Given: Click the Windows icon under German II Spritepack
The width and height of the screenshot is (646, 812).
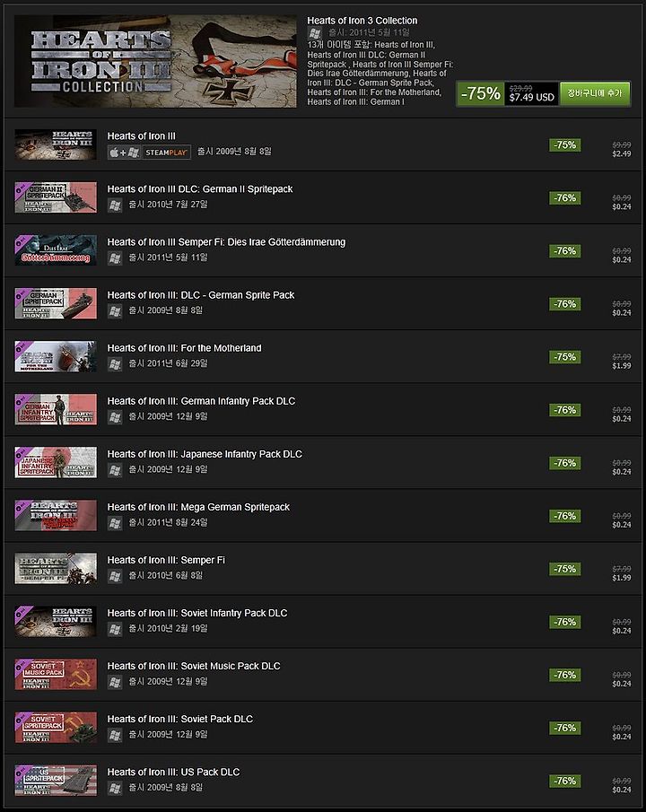Looking at the screenshot, I should tap(115, 205).
